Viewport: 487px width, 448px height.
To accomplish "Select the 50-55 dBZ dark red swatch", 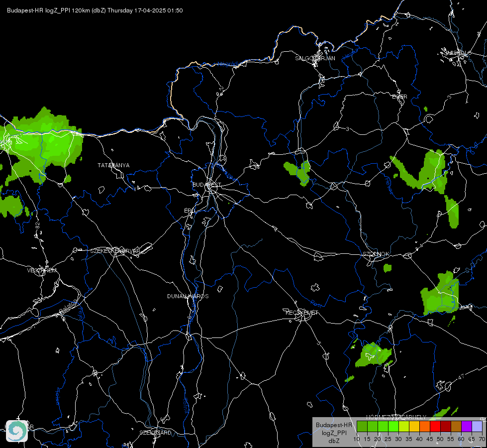I will pos(446,426).
